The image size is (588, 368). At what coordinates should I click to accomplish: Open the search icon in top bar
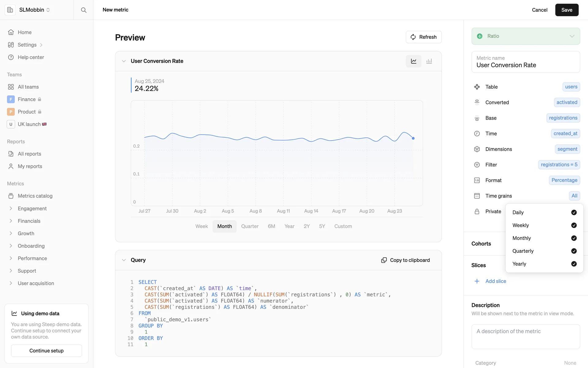84,10
